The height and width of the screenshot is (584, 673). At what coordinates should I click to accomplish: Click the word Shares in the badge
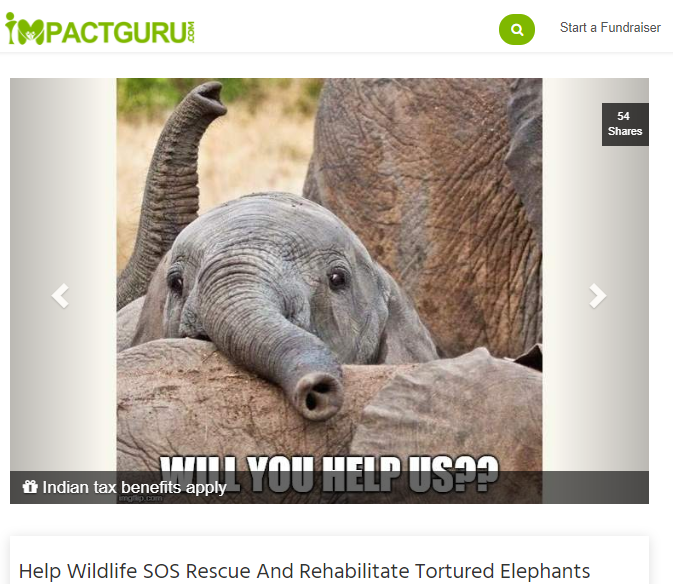tap(625, 131)
